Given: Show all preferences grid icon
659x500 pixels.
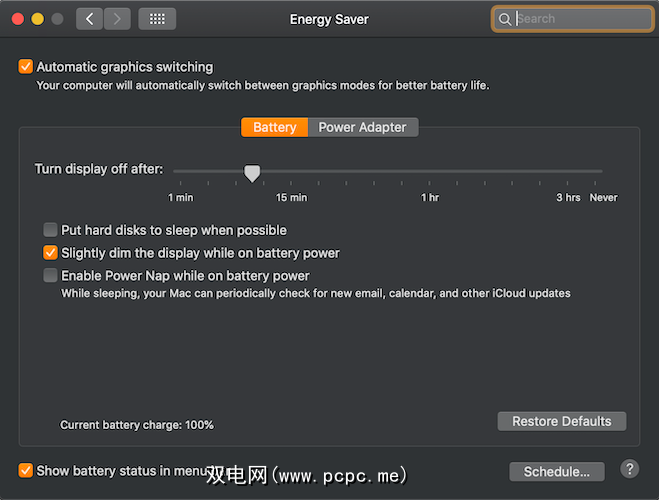Looking at the screenshot, I should click(x=157, y=18).
